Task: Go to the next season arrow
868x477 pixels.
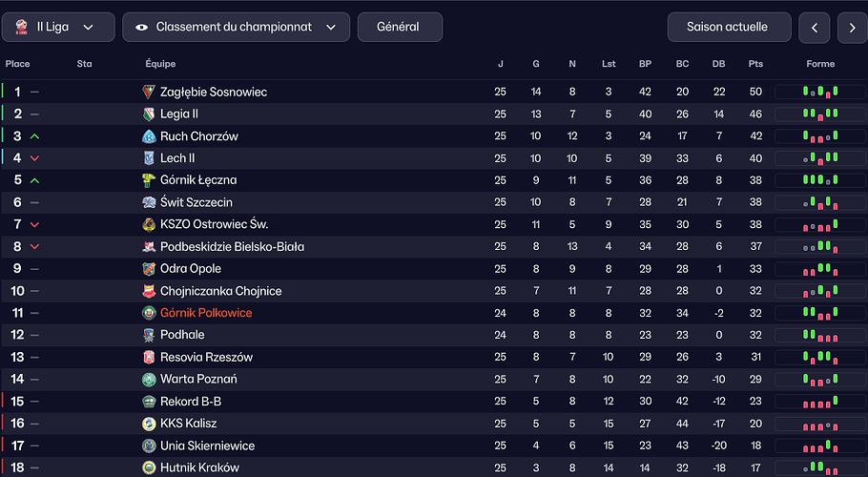Action: [852, 29]
